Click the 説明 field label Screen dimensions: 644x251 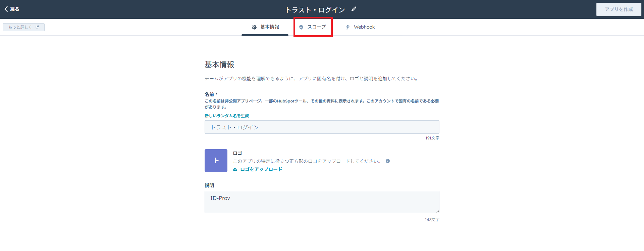(209, 185)
